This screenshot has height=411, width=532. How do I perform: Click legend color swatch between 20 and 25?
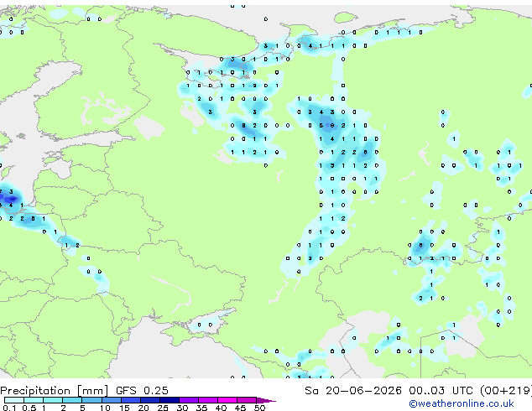[149, 400]
